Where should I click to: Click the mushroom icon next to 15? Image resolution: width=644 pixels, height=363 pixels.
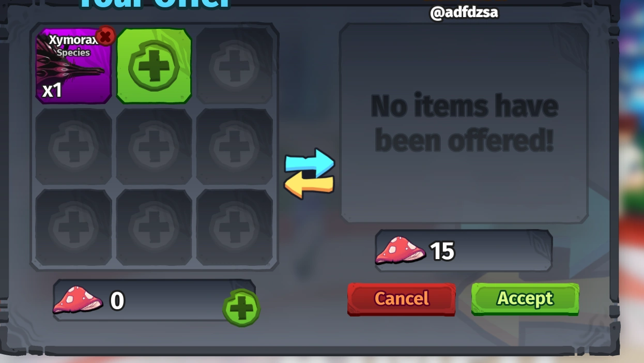pos(400,251)
